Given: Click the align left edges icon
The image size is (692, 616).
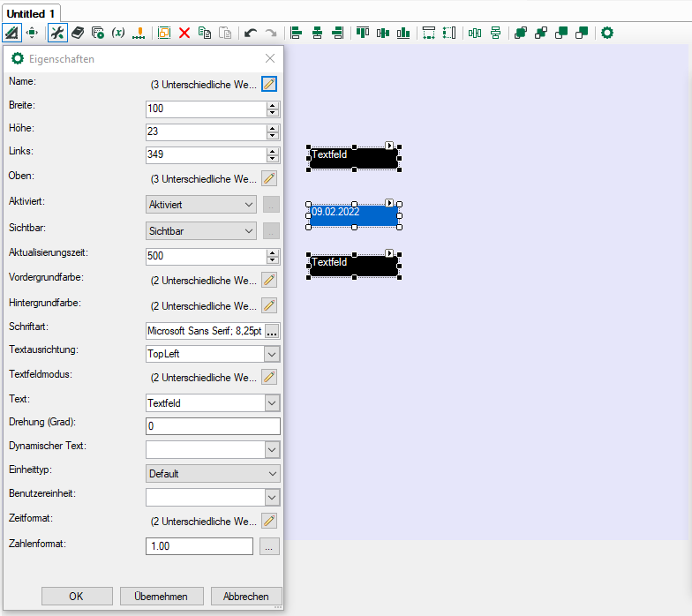Looking at the screenshot, I should [297, 33].
